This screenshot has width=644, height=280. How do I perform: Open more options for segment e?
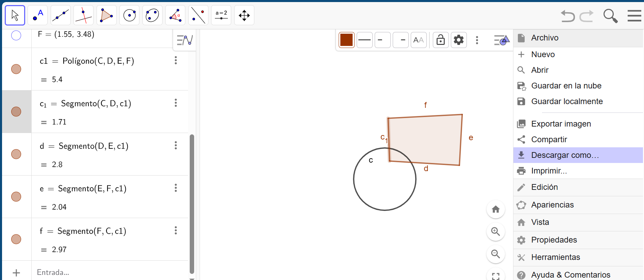(x=176, y=188)
